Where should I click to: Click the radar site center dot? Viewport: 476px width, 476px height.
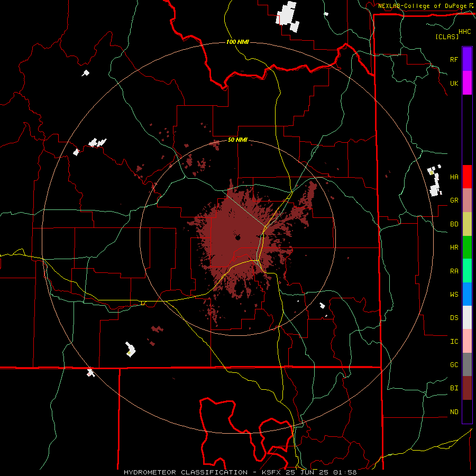coord(237,237)
